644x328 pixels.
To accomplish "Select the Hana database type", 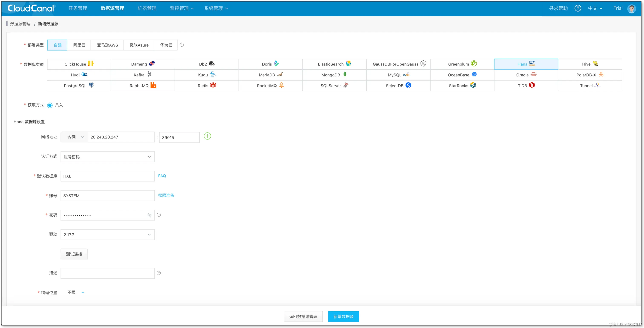I will (x=526, y=64).
